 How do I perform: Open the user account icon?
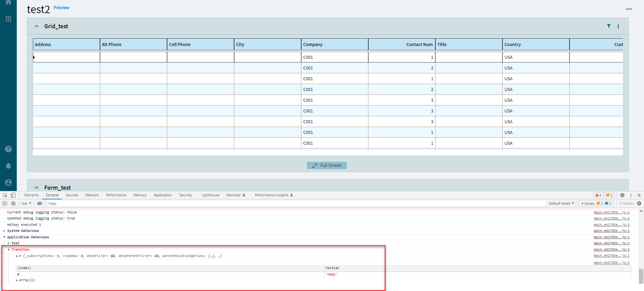[8, 183]
